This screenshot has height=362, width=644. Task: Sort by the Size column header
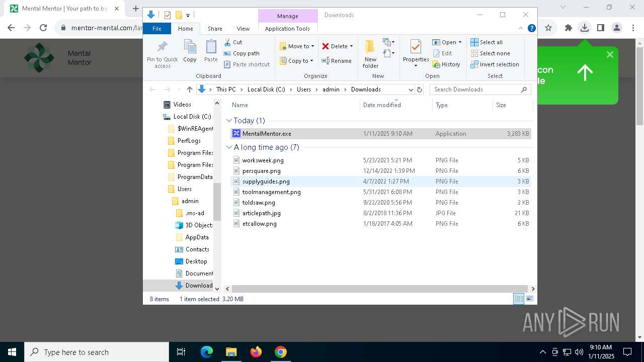pyautogui.click(x=512, y=105)
